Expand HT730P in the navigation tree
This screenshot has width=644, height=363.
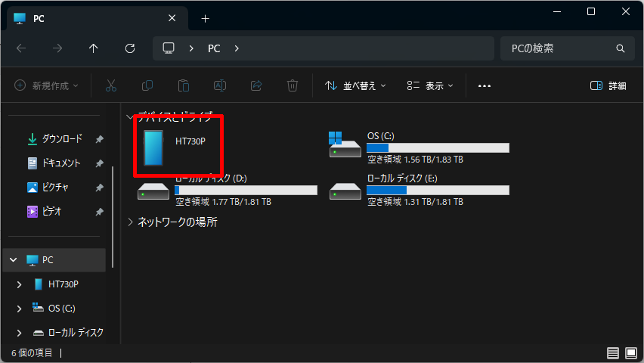pos(20,284)
